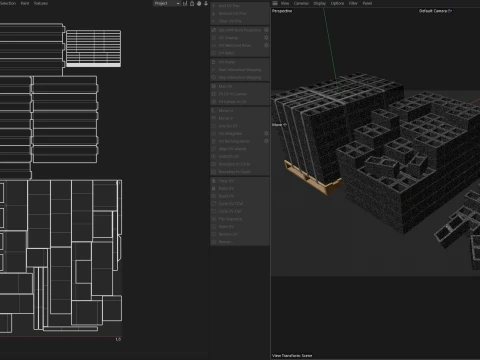The height and width of the screenshot is (360, 480).
Task: Open the 3D viewport hamburger menu icon
Action: point(275,3)
